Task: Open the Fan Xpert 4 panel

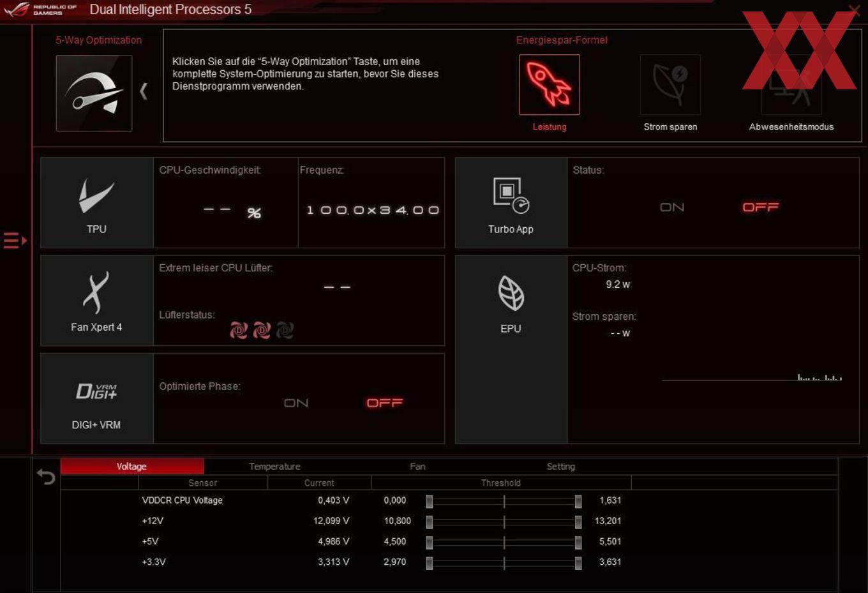Action: pos(96,301)
